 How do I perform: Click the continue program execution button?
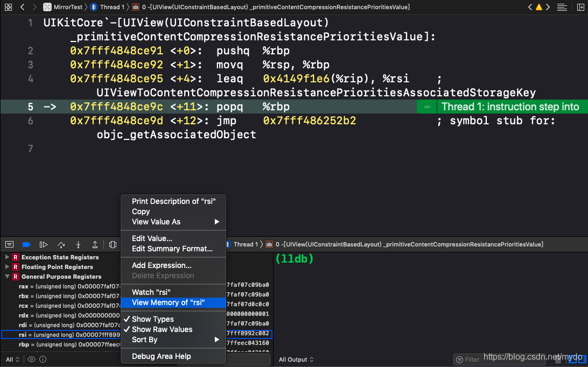[x=44, y=244]
